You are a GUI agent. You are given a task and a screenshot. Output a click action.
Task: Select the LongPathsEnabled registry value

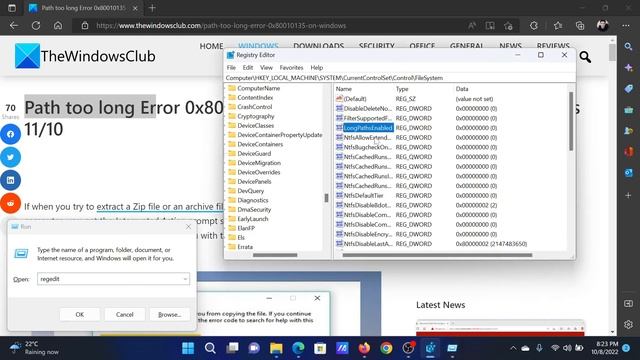pos(368,128)
